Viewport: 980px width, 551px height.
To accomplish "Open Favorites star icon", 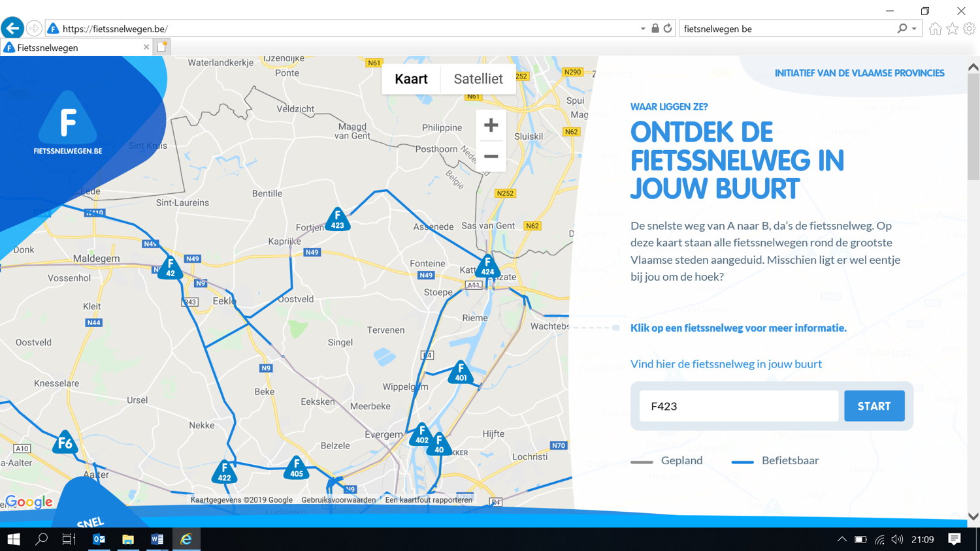I will tap(953, 29).
